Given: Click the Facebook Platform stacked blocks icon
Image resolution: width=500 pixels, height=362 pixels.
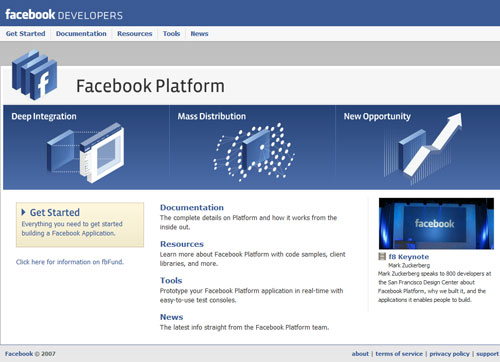Looking at the screenshot, I should point(34,75).
